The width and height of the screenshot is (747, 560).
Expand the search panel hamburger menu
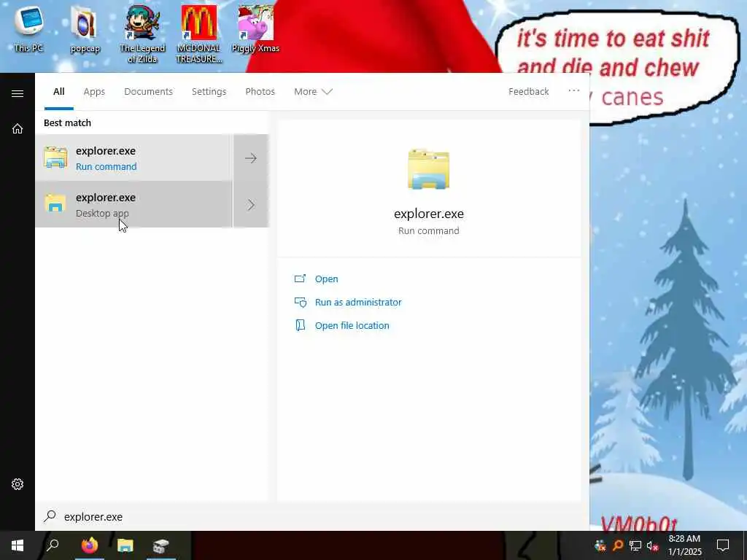(18, 93)
